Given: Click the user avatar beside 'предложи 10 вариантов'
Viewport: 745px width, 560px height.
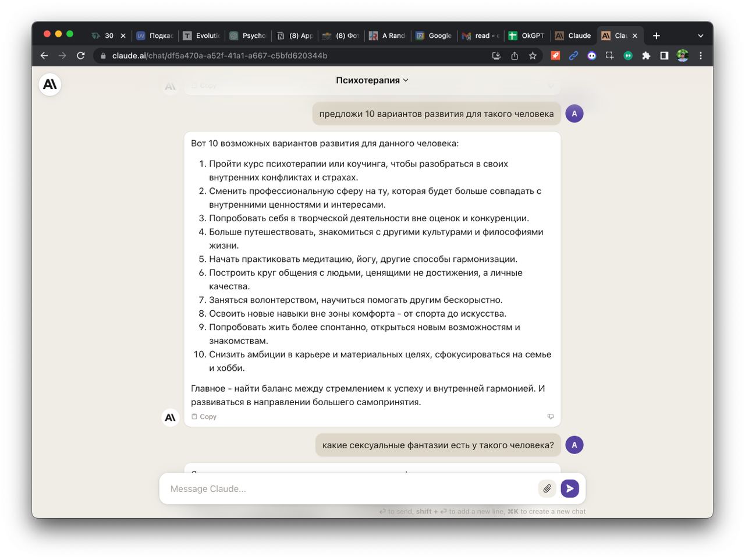Looking at the screenshot, I should tap(574, 114).
